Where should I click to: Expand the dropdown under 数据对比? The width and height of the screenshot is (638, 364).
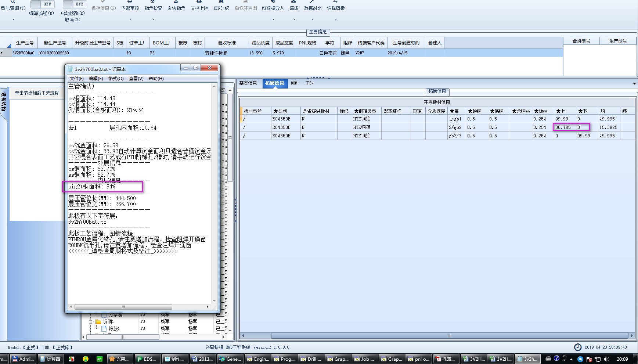(x=313, y=19)
